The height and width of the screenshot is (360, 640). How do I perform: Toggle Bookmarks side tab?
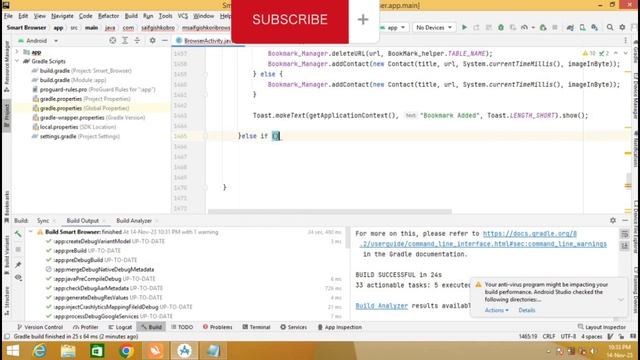(7, 206)
